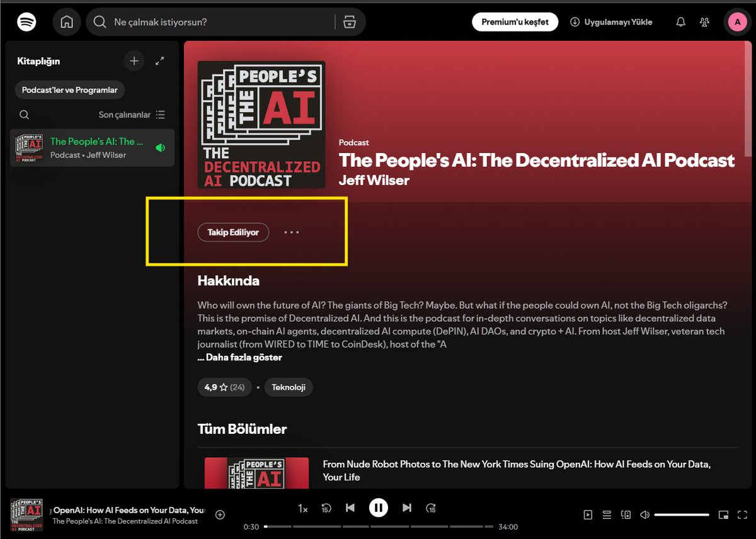Open 'The People's AI' item in the library list
756x539 pixels.
click(92, 148)
